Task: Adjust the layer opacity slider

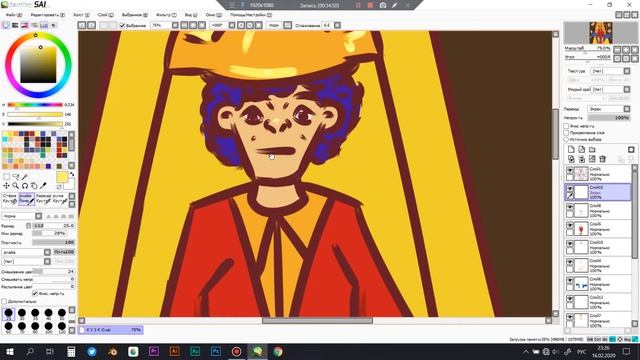Action: coord(609,118)
